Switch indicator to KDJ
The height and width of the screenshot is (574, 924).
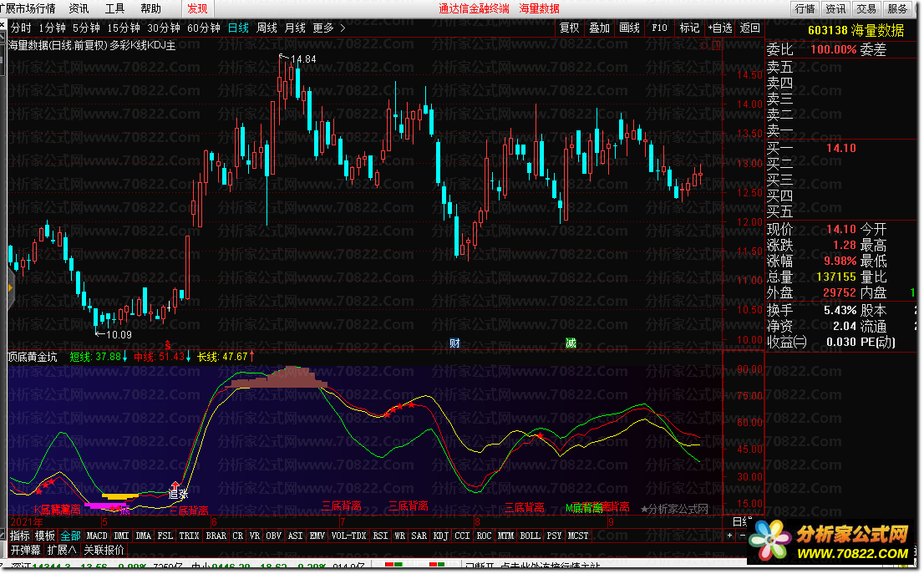point(441,536)
